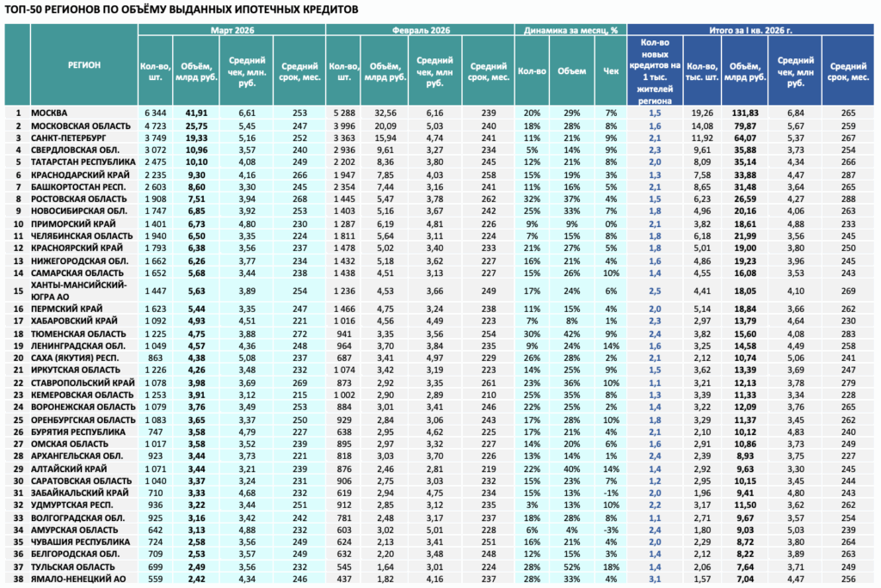
Task: Select the Март 2026 header group
Action: 232,30
